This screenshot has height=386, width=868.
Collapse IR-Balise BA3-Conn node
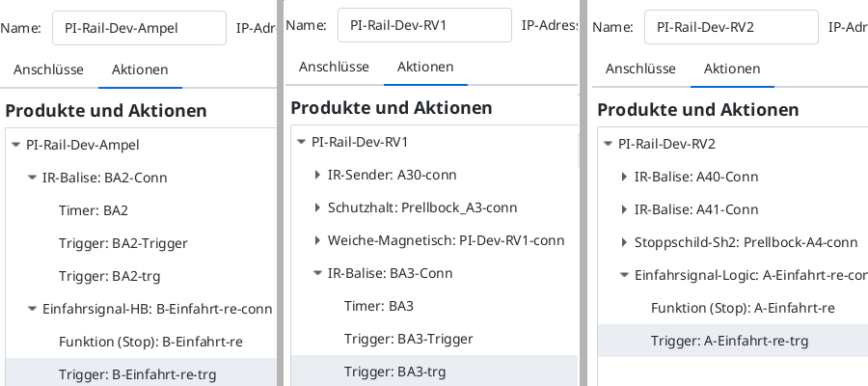tap(317, 273)
